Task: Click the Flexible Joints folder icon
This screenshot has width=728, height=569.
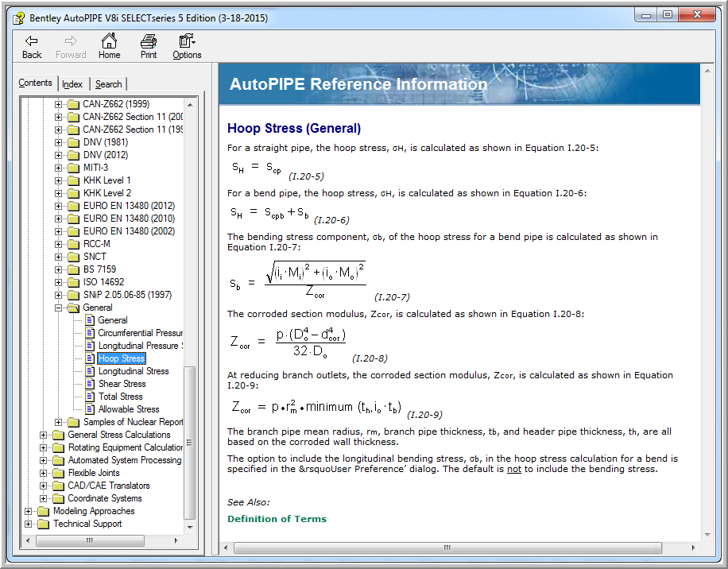Action: coord(58,473)
